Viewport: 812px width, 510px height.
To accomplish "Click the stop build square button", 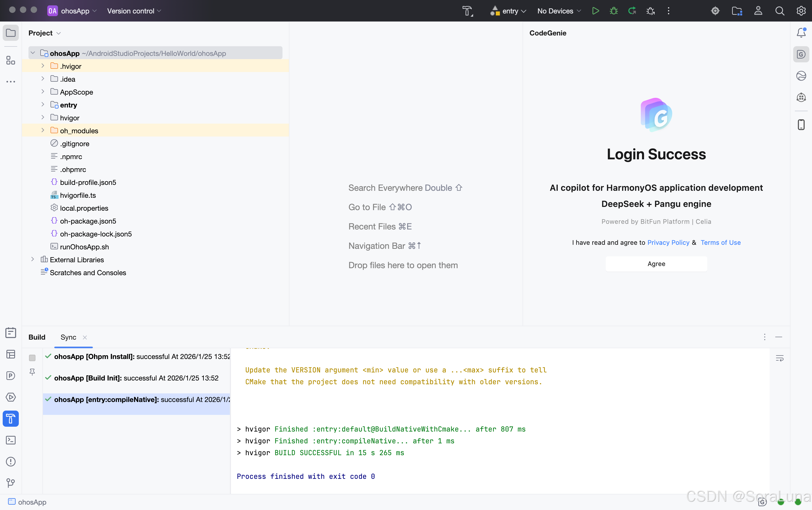I will [32, 358].
